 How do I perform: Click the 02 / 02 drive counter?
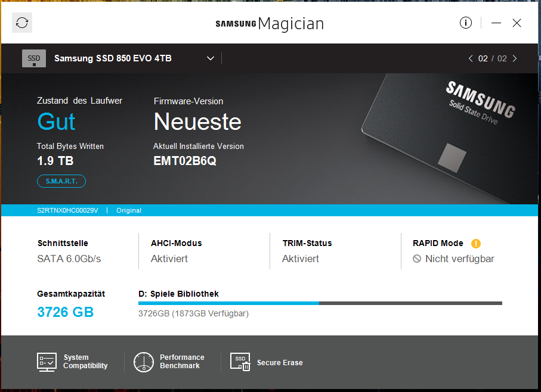pyautogui.click(x=492, y=58)
